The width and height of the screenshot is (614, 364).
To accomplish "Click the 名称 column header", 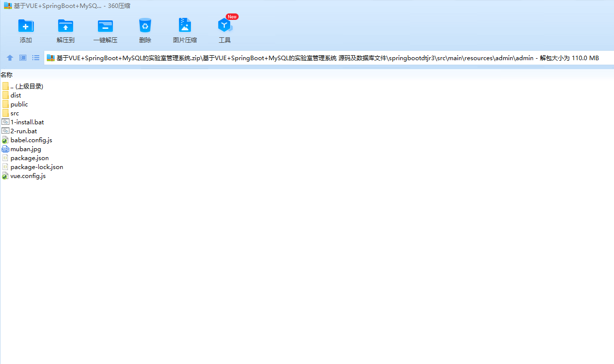I will (x=6, y=75).
